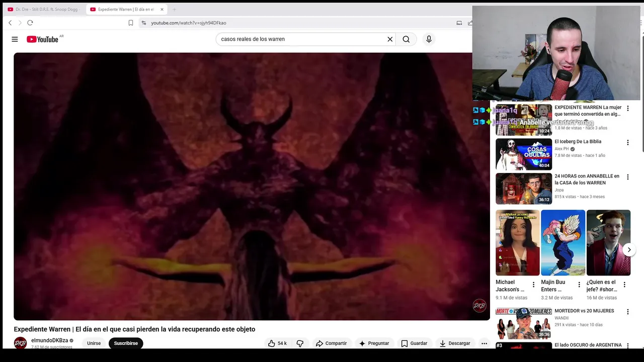
Task: Go back in browser history
Action: [x=10, y=23]
